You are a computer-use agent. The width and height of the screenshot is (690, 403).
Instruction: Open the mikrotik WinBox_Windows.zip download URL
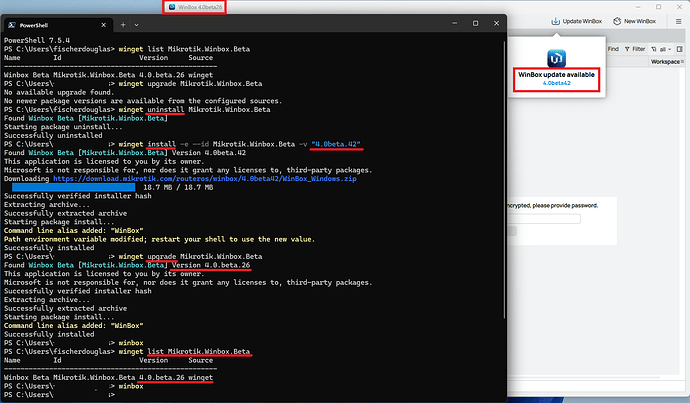click(205, 179)
